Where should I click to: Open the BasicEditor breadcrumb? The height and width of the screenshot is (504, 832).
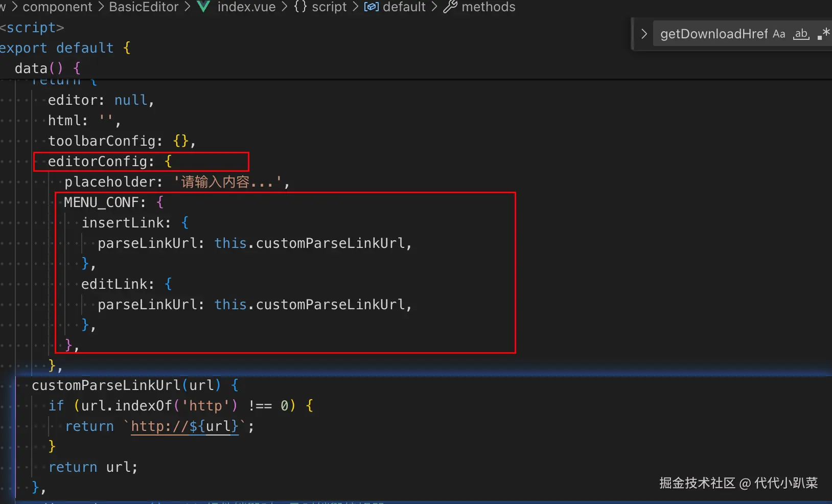pos(144,7)
